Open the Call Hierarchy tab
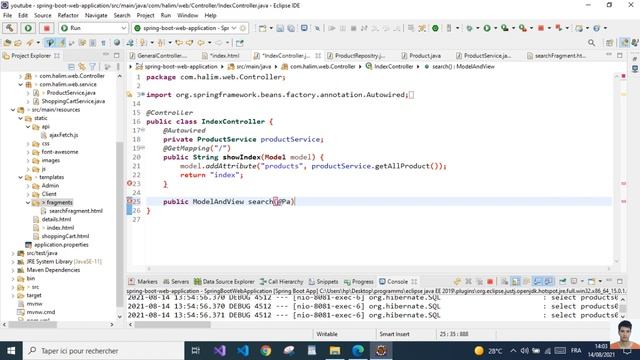 pos(282,282)
